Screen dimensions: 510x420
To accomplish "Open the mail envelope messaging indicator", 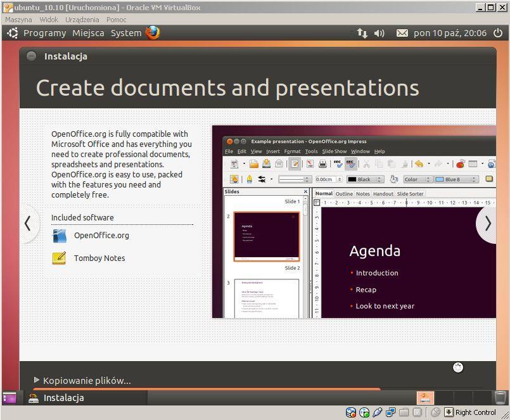I will [x=402, y=33].
